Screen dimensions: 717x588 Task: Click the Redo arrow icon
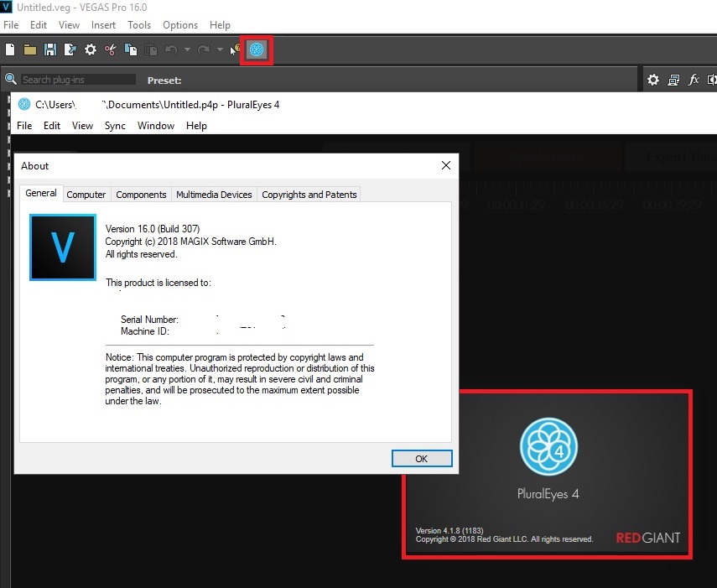(x=204, y=49)
